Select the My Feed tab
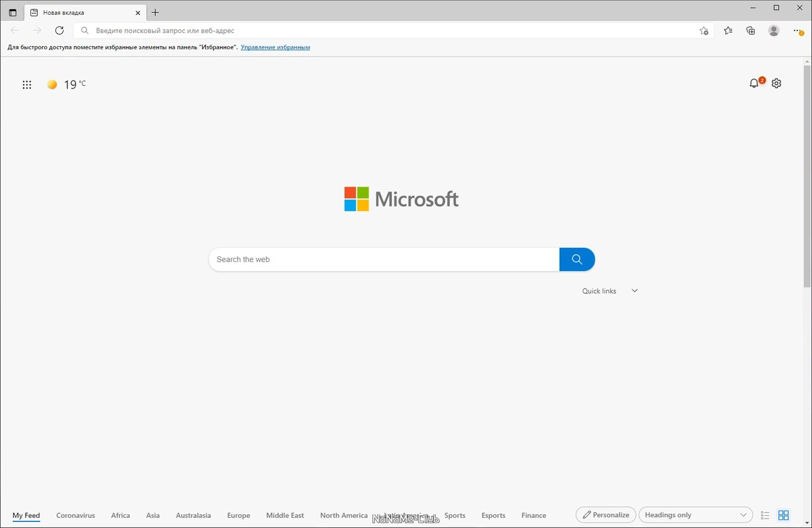The width and height of the screenshot is (812, 528). (x=26, y=515)
